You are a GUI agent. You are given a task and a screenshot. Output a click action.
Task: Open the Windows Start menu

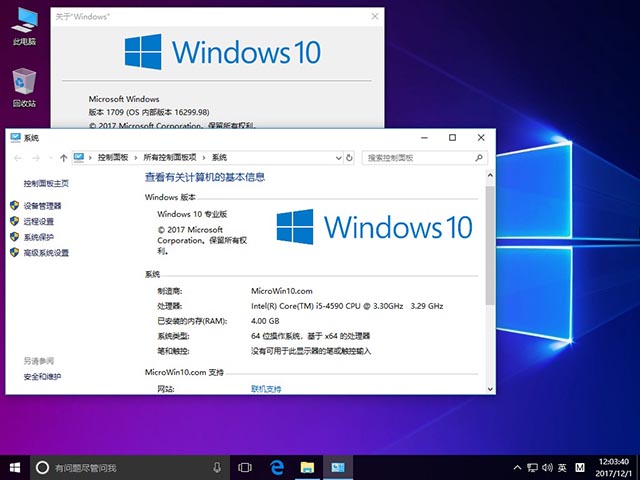click(x=15, y=467)
